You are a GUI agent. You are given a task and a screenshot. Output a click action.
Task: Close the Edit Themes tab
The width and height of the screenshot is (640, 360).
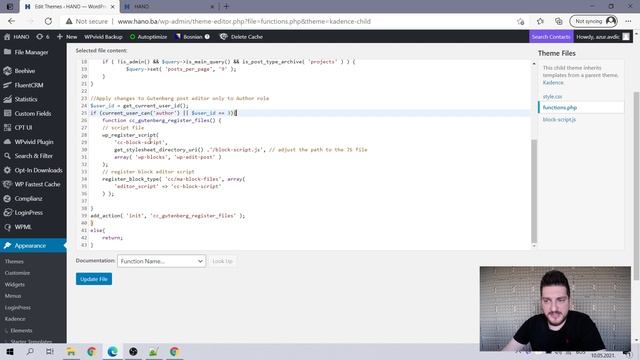[113, 7]
